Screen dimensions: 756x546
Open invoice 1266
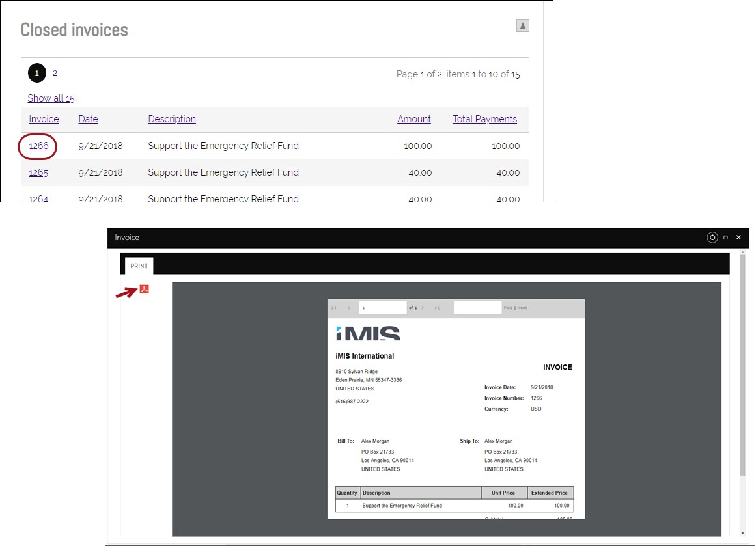coord(38,146)
